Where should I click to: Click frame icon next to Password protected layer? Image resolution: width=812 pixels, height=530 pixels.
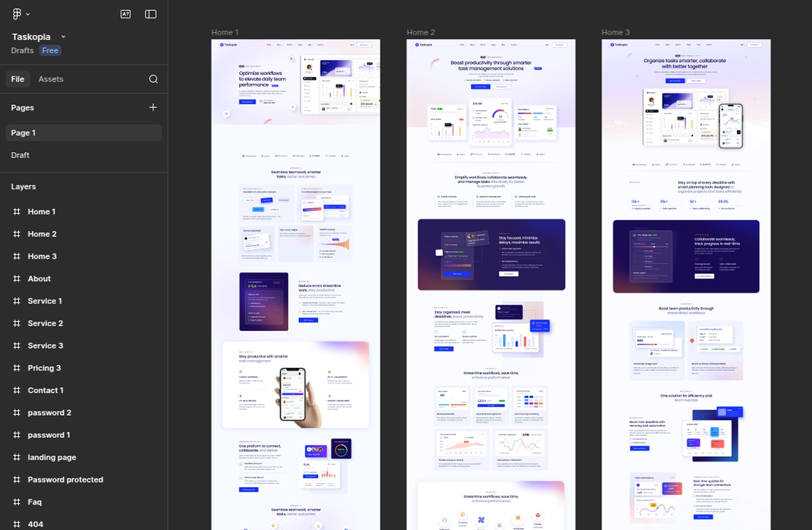click(17, 480)
